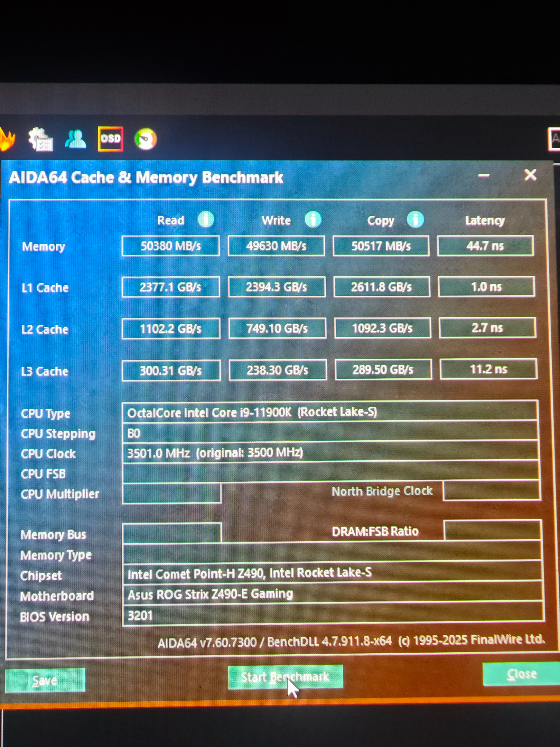This screenshot has height=747, width=560.
Task: Click the CPU Type field showing i9-11900K
Action: 330,412
